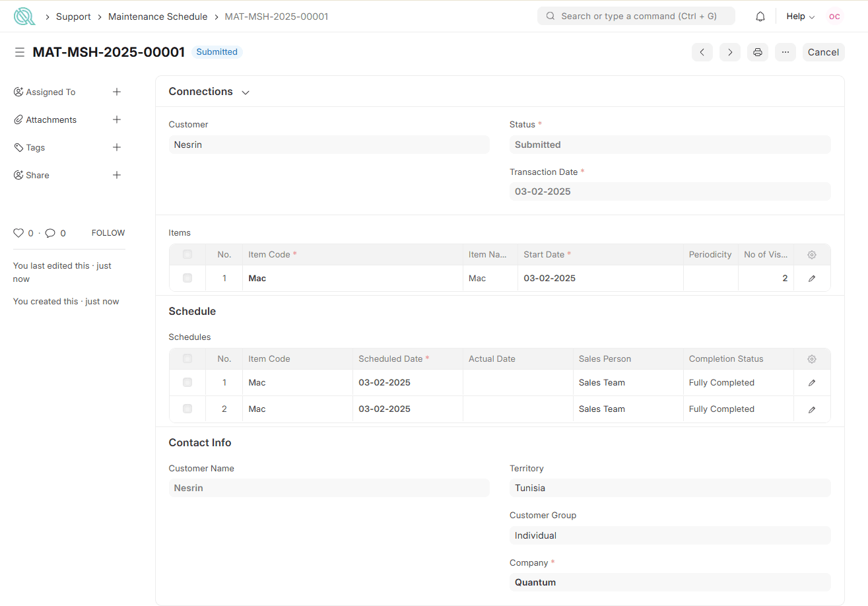868x606 pixels.
Task: Click MAT-MSH-2025-00001 breadcrumb
Action: click(x=277, y=17)
